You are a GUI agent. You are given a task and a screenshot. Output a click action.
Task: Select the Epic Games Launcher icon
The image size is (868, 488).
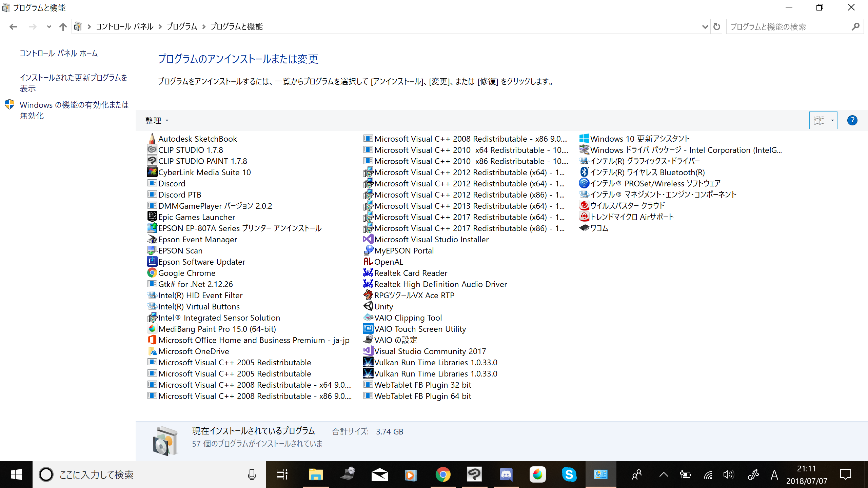(152, 217)
